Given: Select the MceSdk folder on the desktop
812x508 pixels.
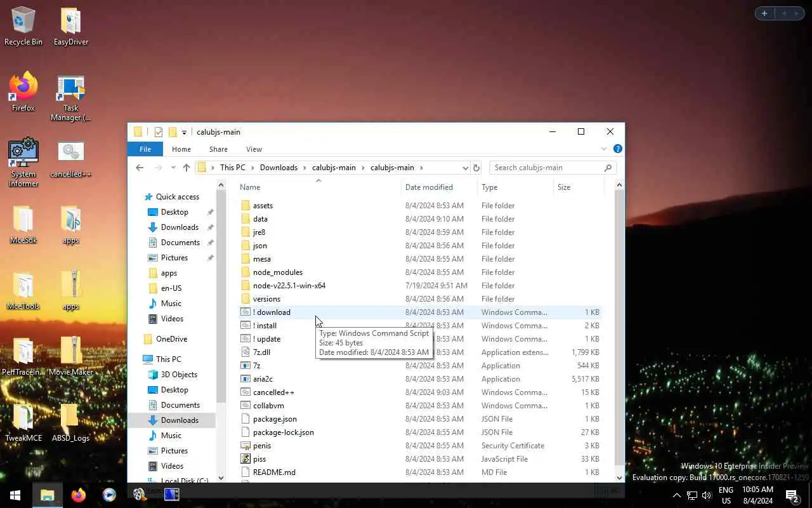Looking at the screenshot, I should coord(23,224).
